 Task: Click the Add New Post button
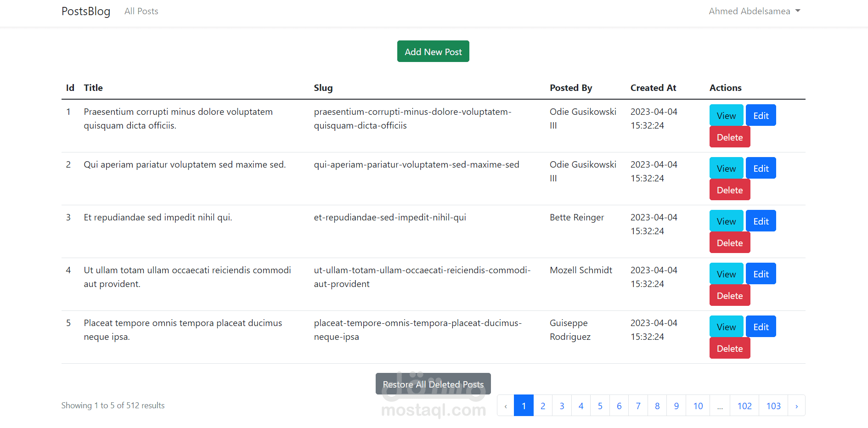[x=433, y=51]
